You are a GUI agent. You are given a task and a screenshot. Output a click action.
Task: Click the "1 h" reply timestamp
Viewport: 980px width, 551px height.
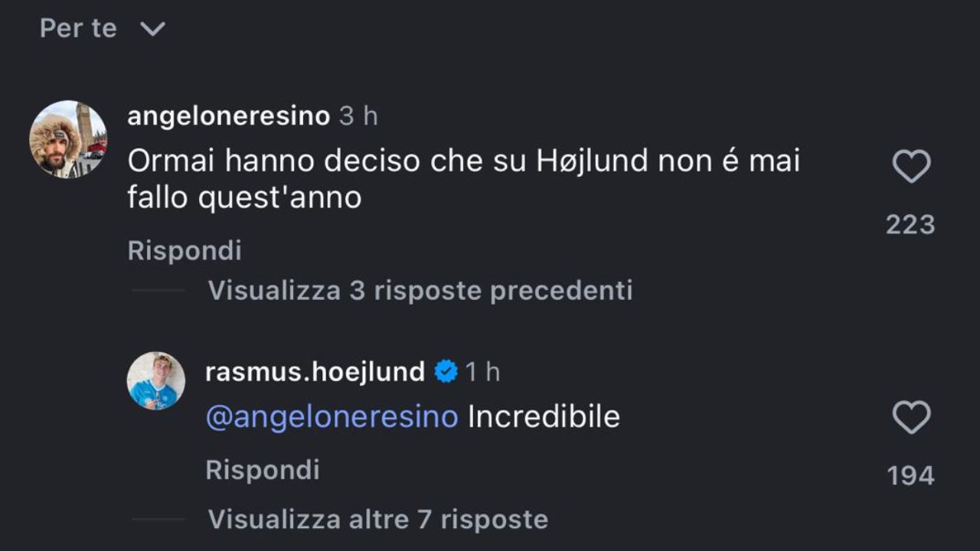tap(482, 372)
